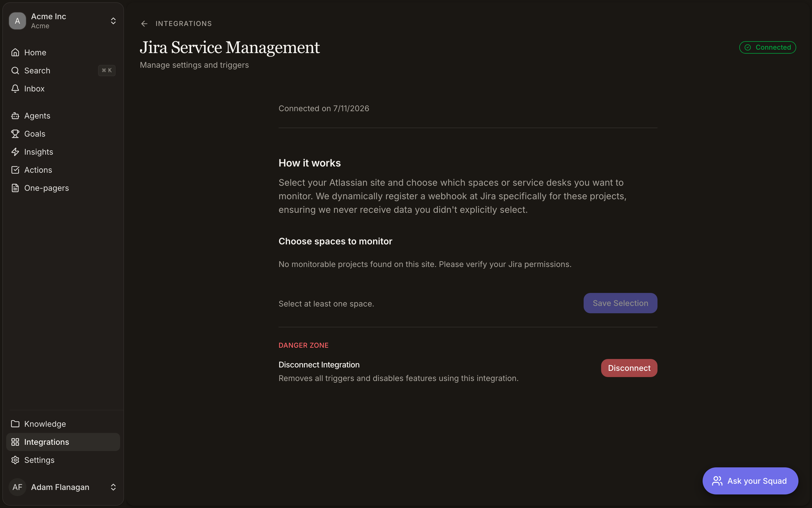Open Inbox in the sidebar

tap(63, 89)
